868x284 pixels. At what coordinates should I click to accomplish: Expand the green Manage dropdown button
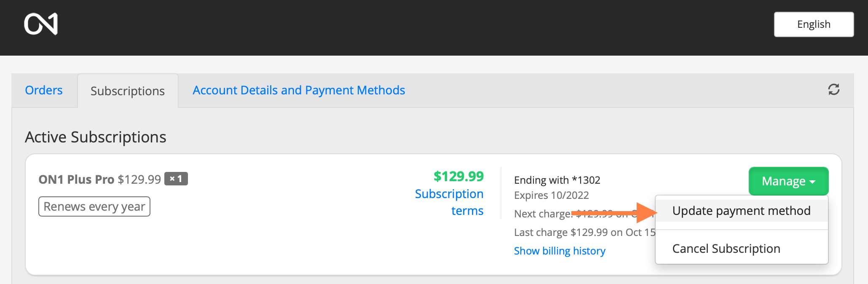coord(788,181)
